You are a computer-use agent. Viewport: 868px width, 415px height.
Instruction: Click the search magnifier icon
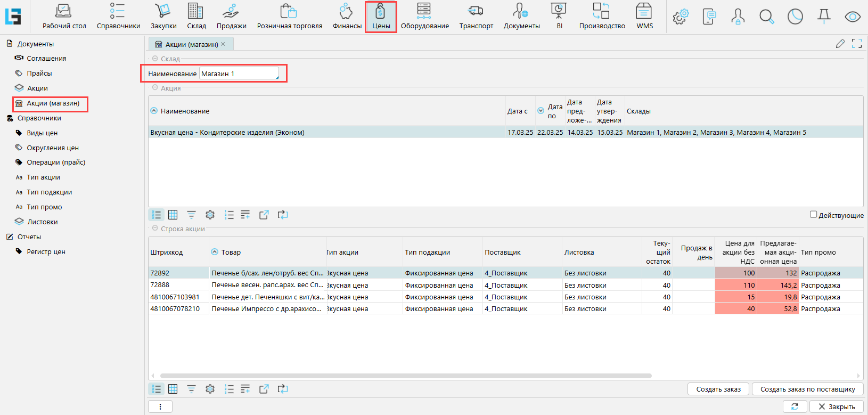pyautogui.click(x=766, y=17)
